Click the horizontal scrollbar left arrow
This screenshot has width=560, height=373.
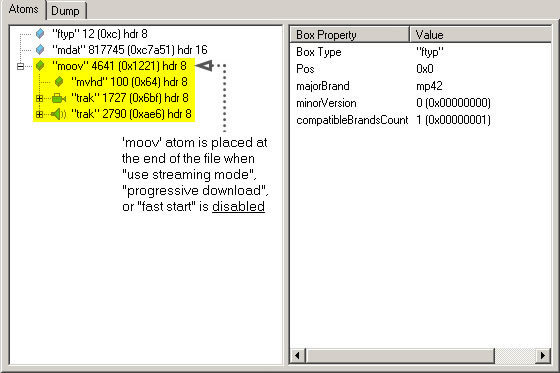pos(298,355)
